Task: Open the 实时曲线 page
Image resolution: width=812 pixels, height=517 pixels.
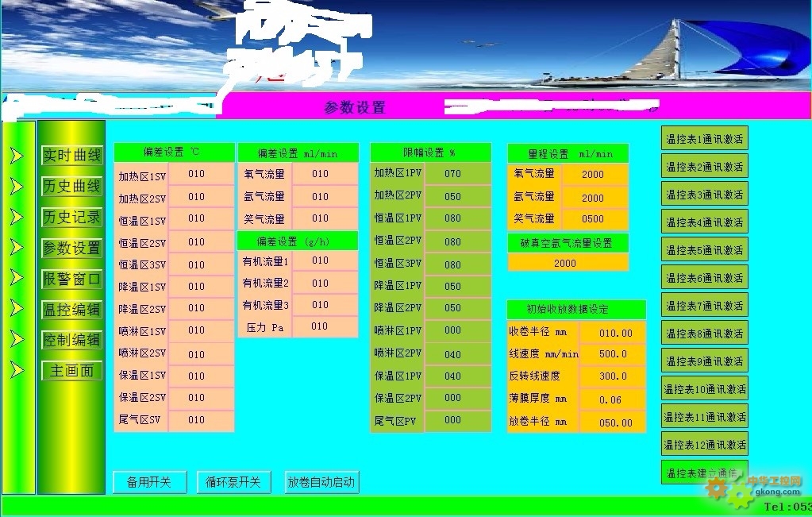Action: pyautogui.click(x=72, y=155)
